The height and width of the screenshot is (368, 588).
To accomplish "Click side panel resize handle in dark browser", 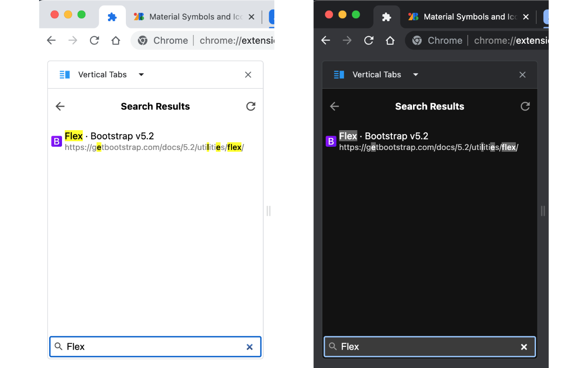I will point(543,211).
